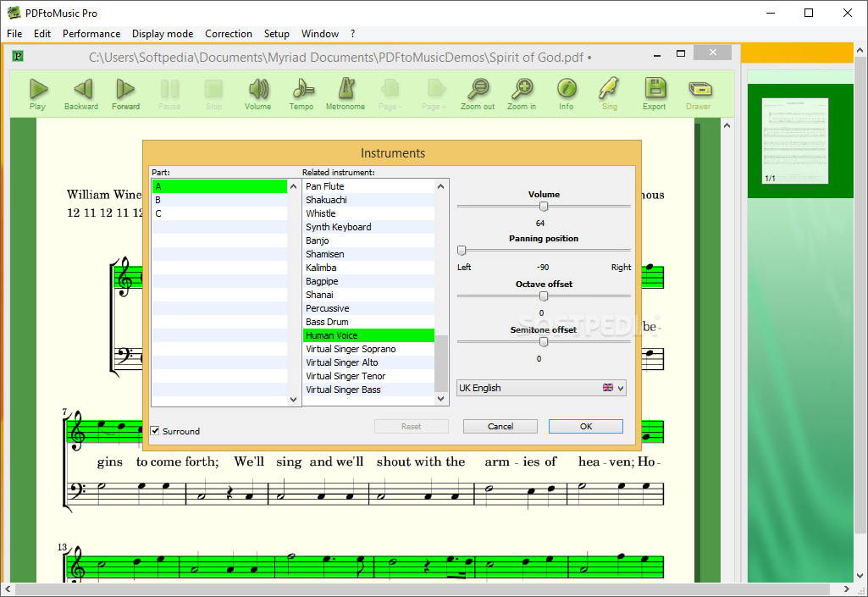Click the Pause toolbar icon
Viewport: 868px width, 597px height.
pyautogui.click(x=169, y=89)
